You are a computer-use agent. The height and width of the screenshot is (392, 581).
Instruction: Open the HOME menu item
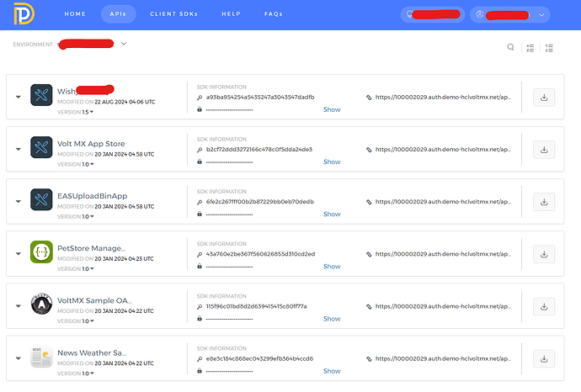[75, 14]
